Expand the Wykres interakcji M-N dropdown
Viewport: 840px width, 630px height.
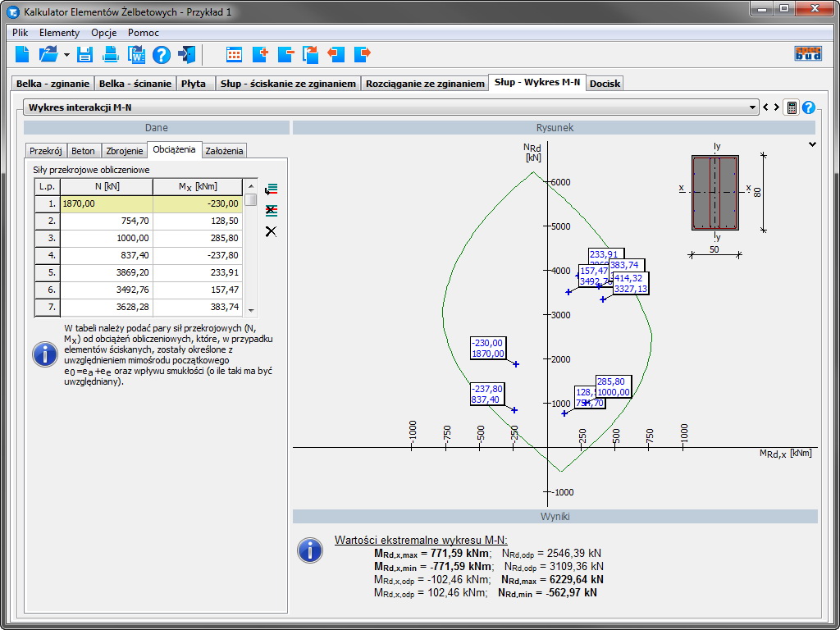point(753,107)
